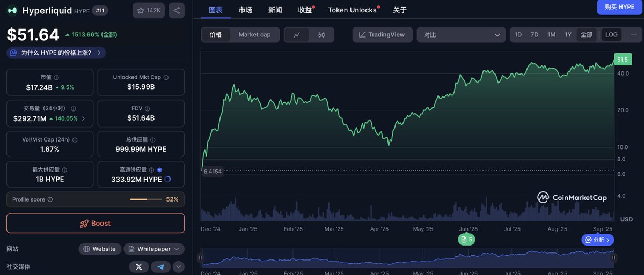Open the three-dots more chart options
This screenshot has height=275, width=644.
pyautogui.click(x=634, y=34)
